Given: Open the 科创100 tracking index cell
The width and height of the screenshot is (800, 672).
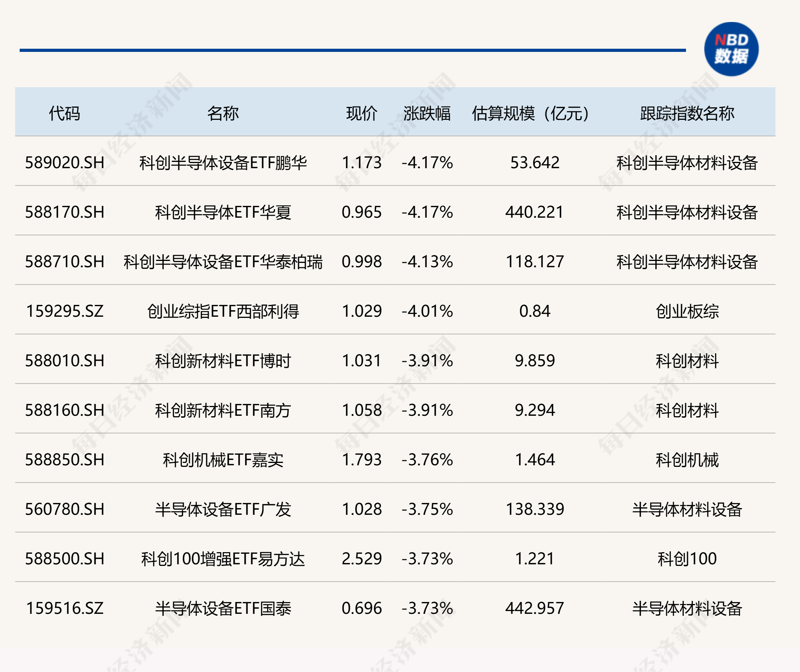Looking at the screenshot, I should click(687, 559).
